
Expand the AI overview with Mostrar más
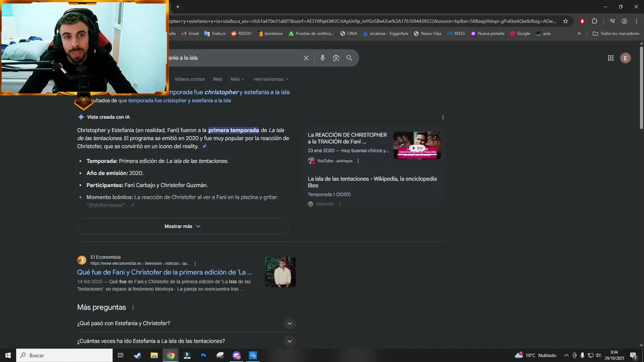pyautogui.click(x=183, y=226)
